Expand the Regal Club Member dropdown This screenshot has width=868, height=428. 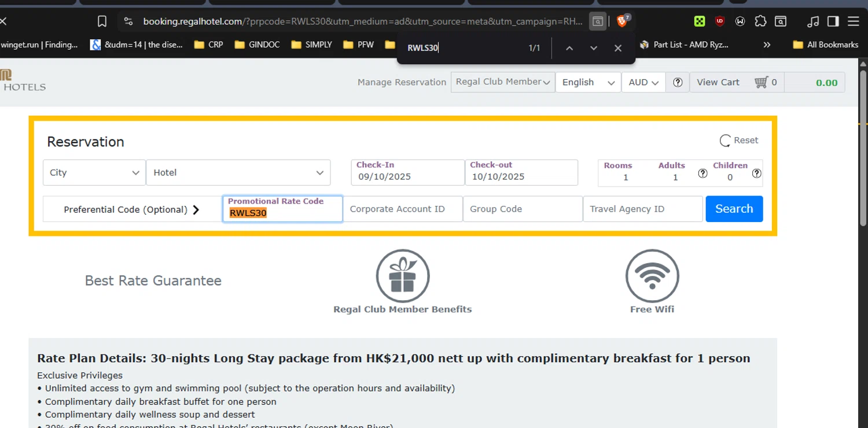coord(502,82)
